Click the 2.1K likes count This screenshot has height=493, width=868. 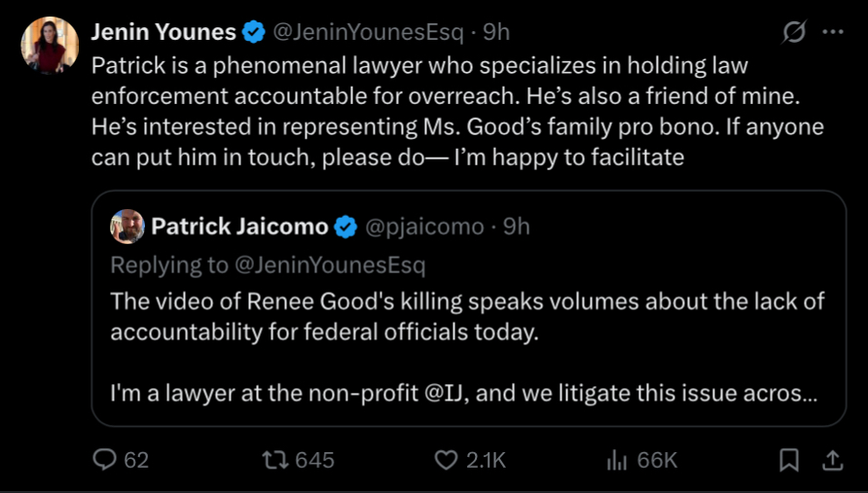(x=487, y=459)
